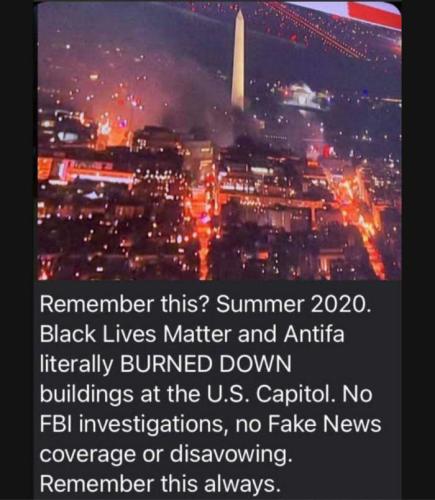Click the glowing orange fire area at left
This screenshot has height=500, width=435.
tap(110, 132)
